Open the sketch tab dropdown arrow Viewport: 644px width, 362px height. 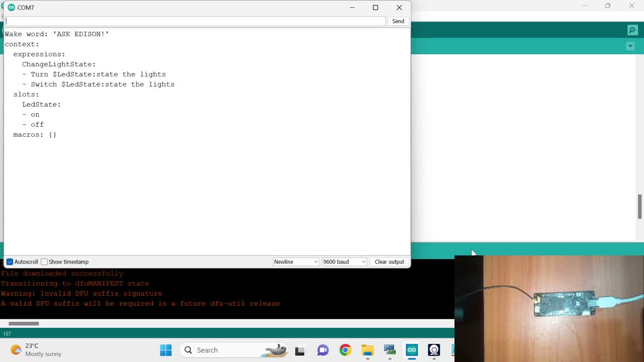click(x=630, y=46)
